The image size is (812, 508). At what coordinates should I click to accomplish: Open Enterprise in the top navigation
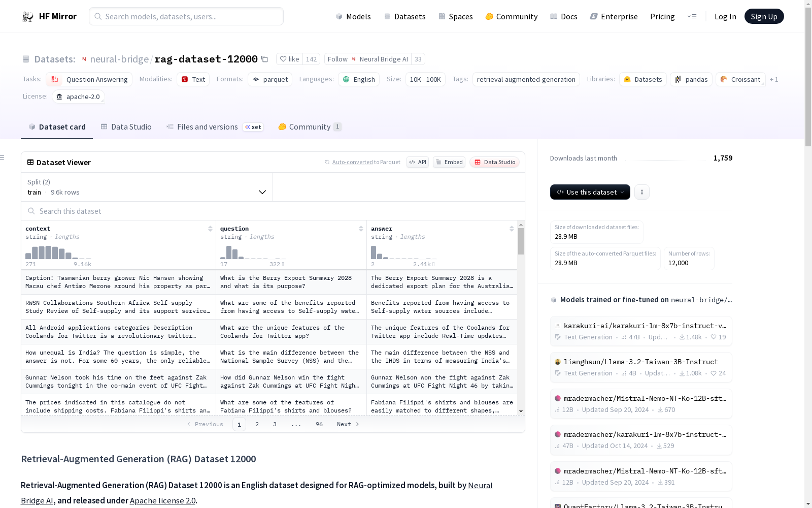(x=614, y=16)
